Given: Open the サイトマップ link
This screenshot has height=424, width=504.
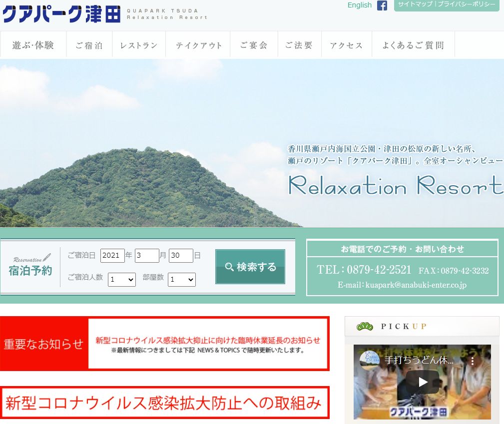Looking at the screenshot, I should [x=415, y=4].
